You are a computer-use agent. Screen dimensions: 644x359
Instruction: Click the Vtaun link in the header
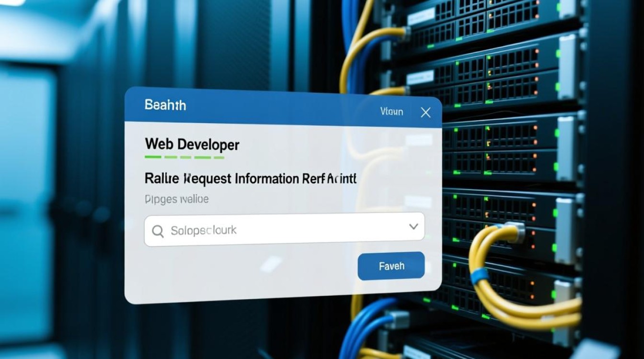tap(391, 112)
